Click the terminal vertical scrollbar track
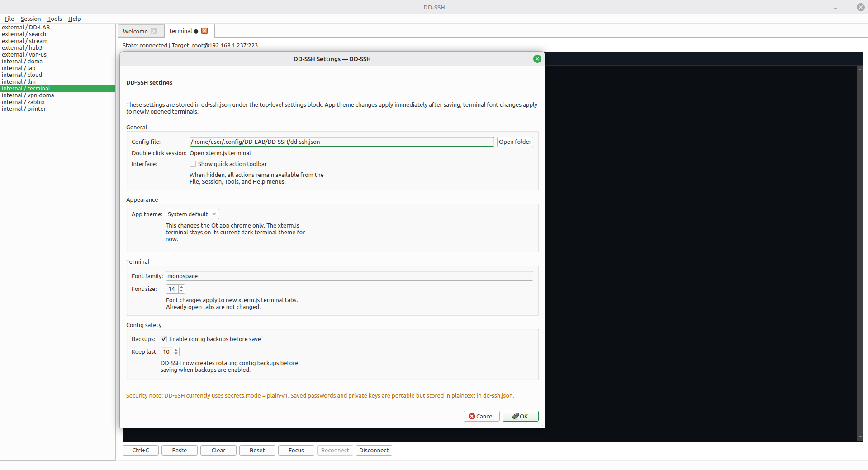 (860, 253)
